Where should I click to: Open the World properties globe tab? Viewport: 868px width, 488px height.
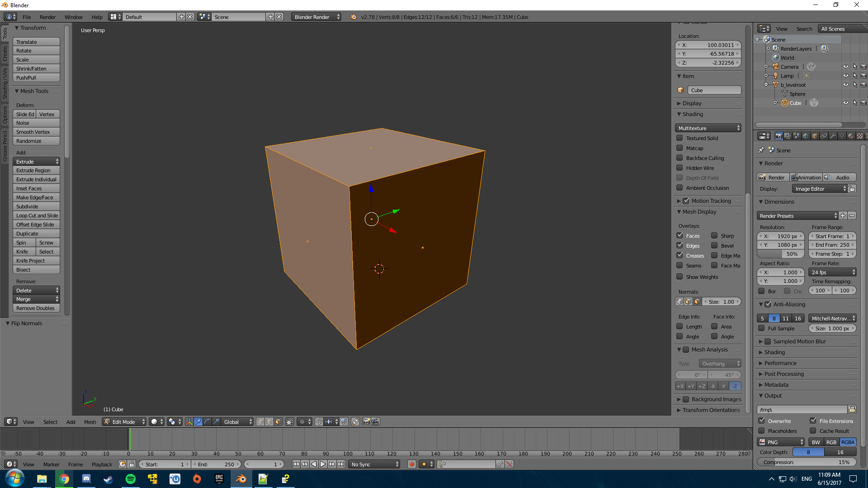pyautogui.click(x=806, y=136)
